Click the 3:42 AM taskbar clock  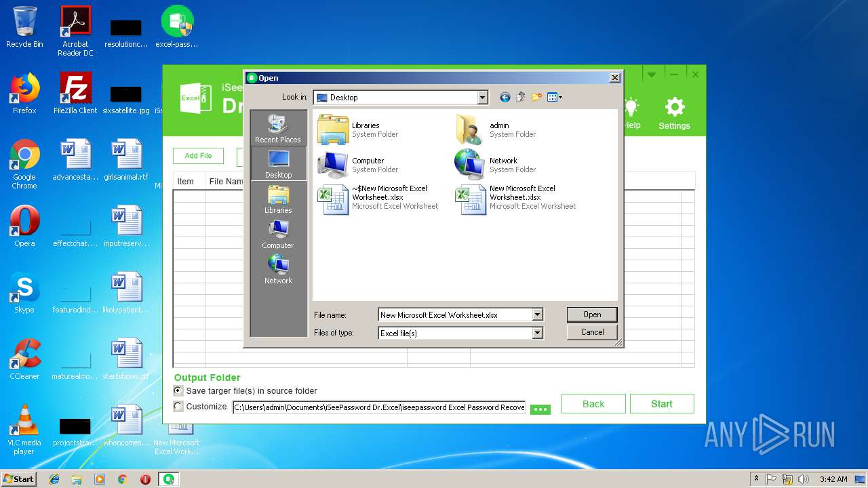(x=833, y=479)
